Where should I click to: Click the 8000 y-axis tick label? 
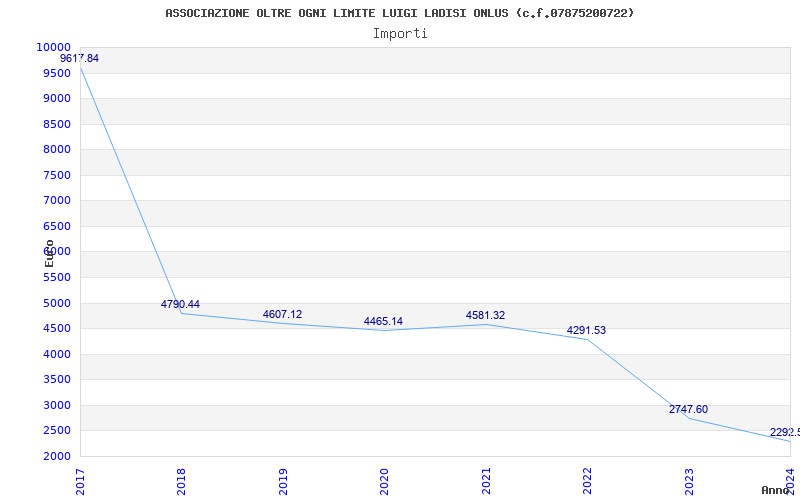[x=57, y=149]
